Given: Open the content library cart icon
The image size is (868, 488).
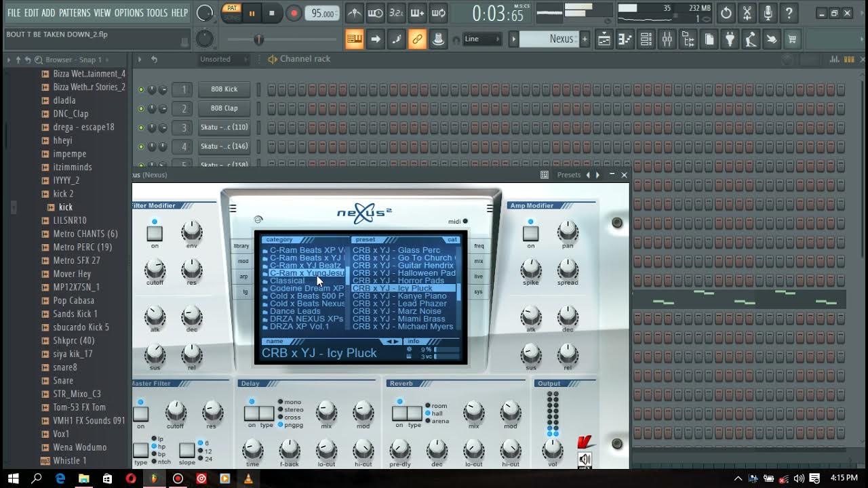Looking at the screenshot, I should tap(792, 39).
